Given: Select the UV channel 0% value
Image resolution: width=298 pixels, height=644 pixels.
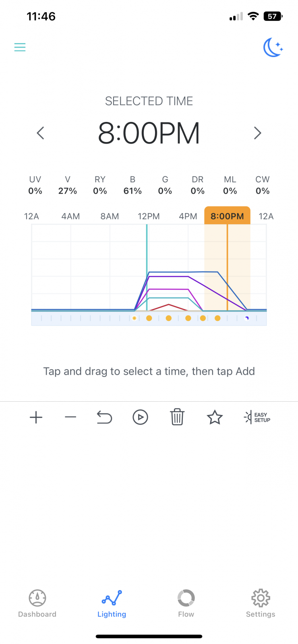Looking at the screenshot, I should pyautogui.click(x=35, y=191).
